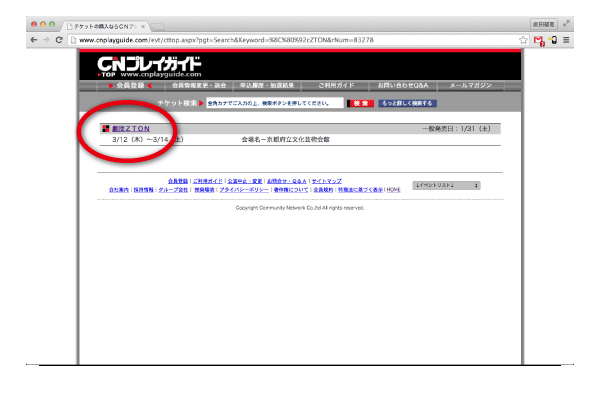
Task: Click the footer 公演中止・変更 link
Action: (245, 181)
